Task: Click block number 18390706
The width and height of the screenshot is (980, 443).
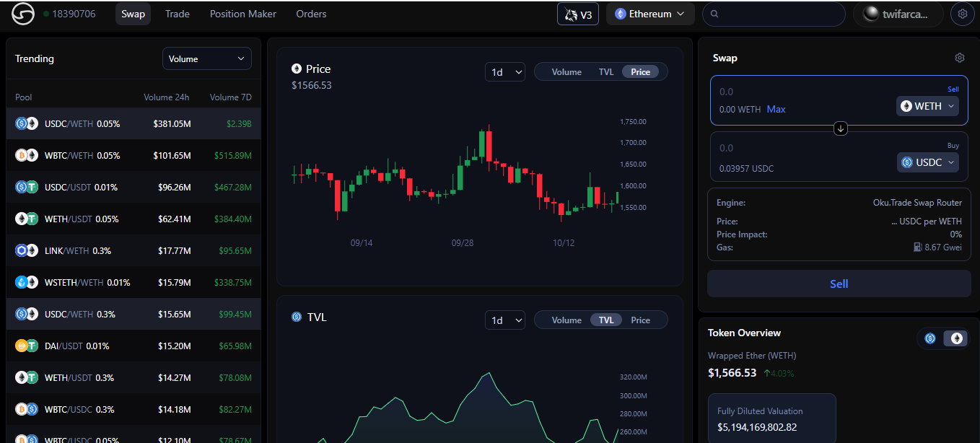Action: point(74,14)
